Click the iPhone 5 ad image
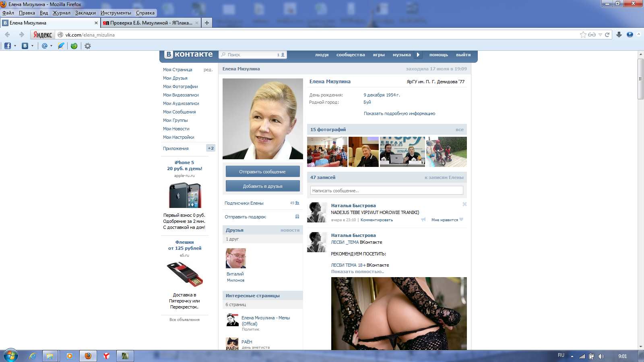644x362 pixels. coord(185,195)
